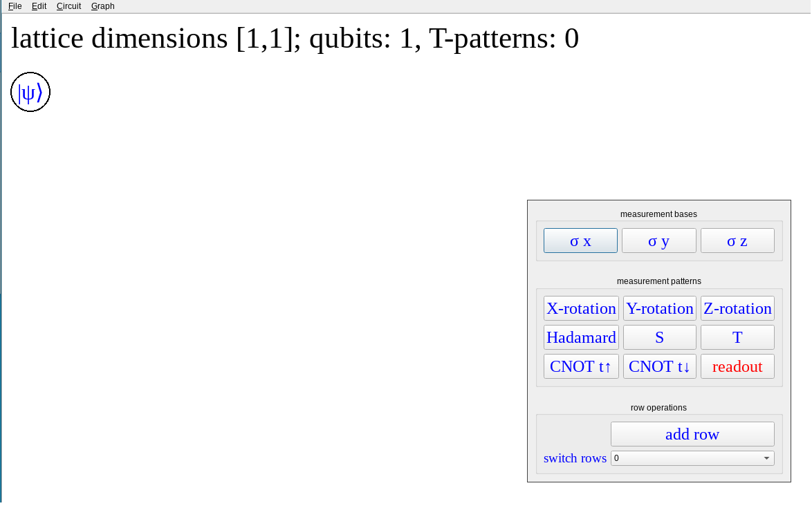
Task: Open the Edit menu
Action: [x=39, y=6]
